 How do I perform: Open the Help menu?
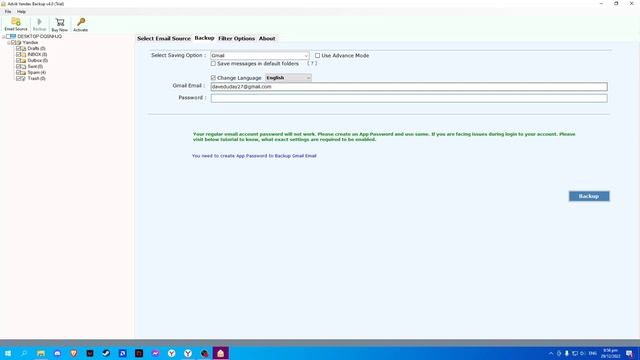point(21,12)
